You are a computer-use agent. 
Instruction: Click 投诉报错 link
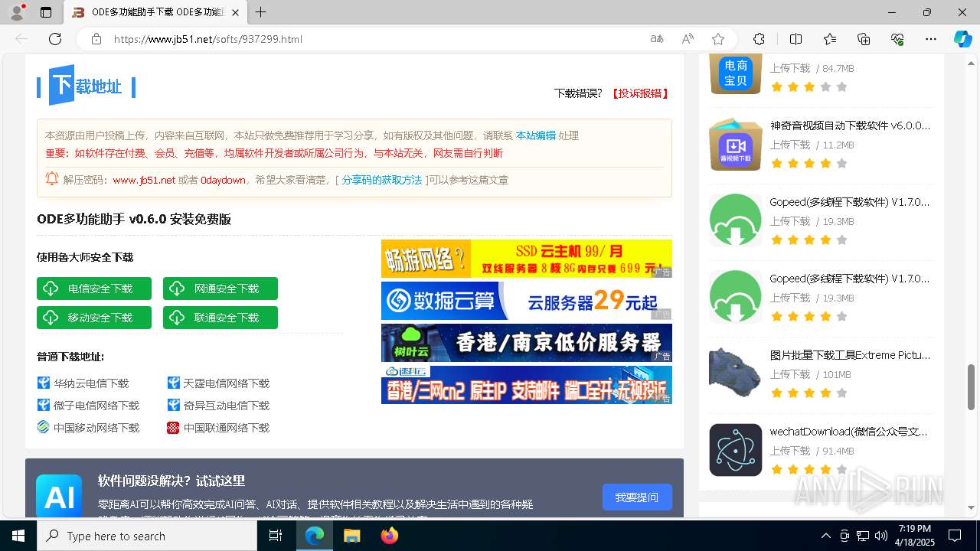640,93
